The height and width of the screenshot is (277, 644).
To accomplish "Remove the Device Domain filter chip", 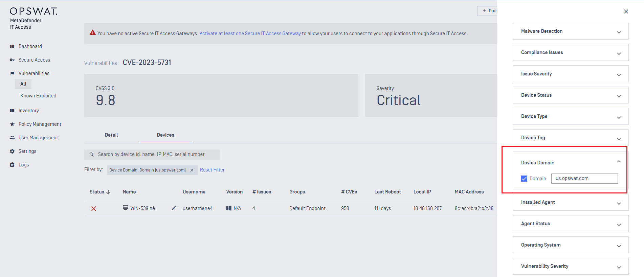I will pos(192,170).
